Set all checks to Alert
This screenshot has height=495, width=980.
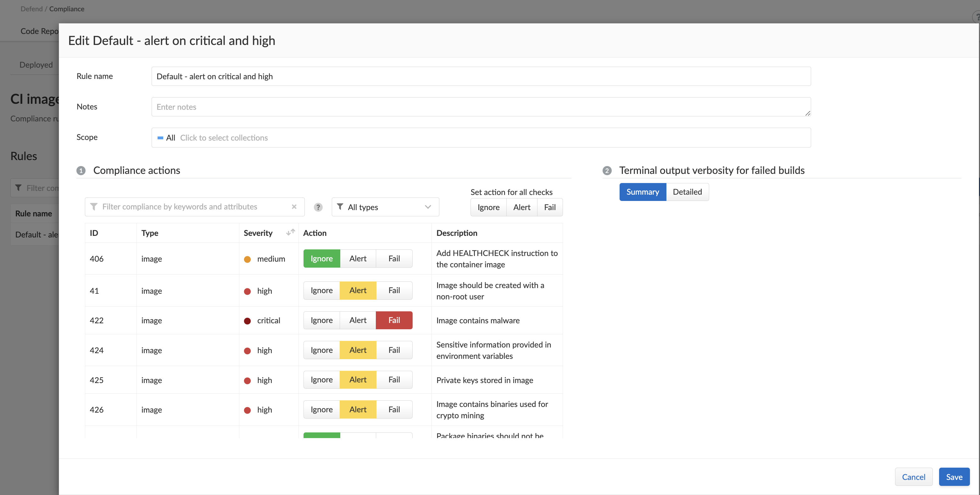point(521,207)
